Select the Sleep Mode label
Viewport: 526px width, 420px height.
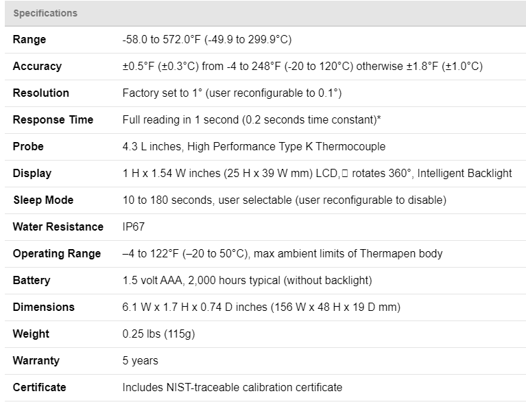click(43, 200)
